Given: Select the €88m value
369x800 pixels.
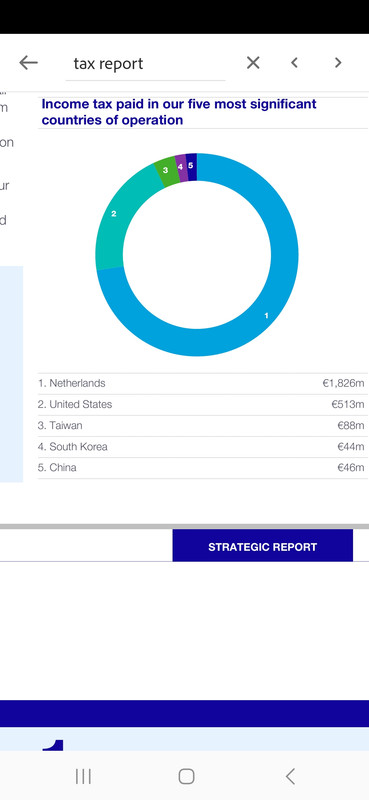Looking at the screenshot, I should tap(351, 426).
